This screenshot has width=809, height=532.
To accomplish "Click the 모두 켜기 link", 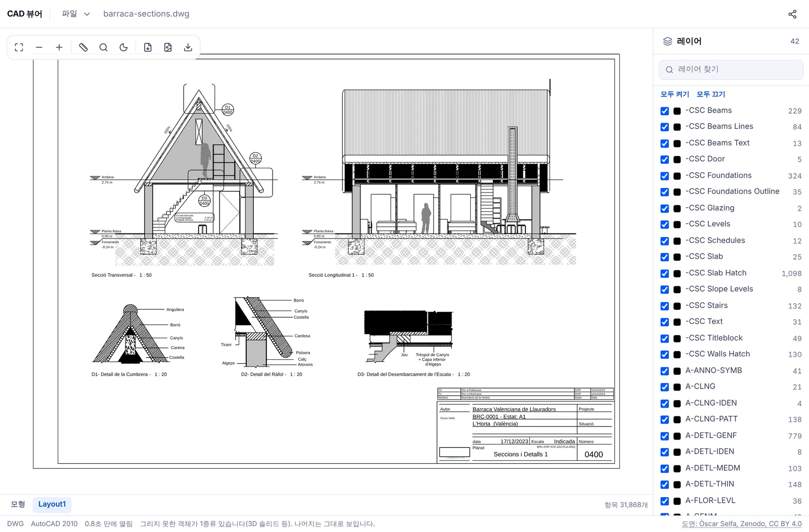I will (675, 94).
